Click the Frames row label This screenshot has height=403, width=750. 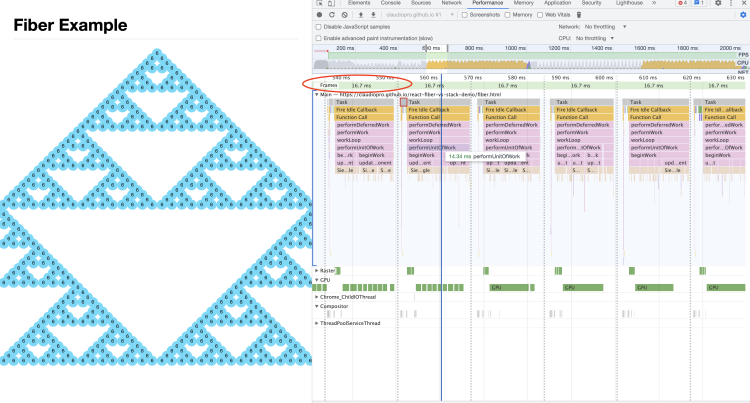click(329, 86)
